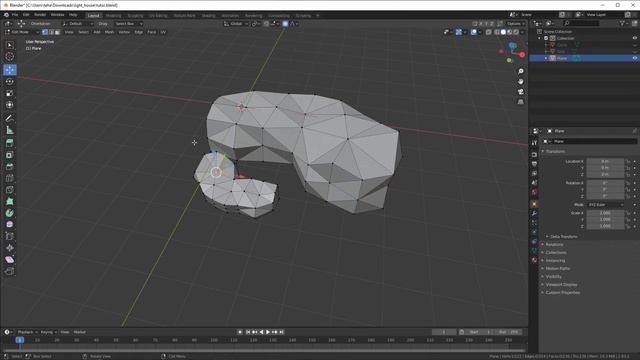Select the Select Box tool in the left toolbar
Screen dimensions: 640x360
click(x=10, y=45)
